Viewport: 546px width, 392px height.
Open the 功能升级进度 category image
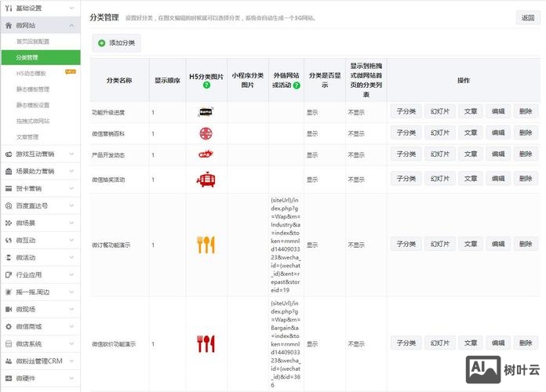coord(206,112)
